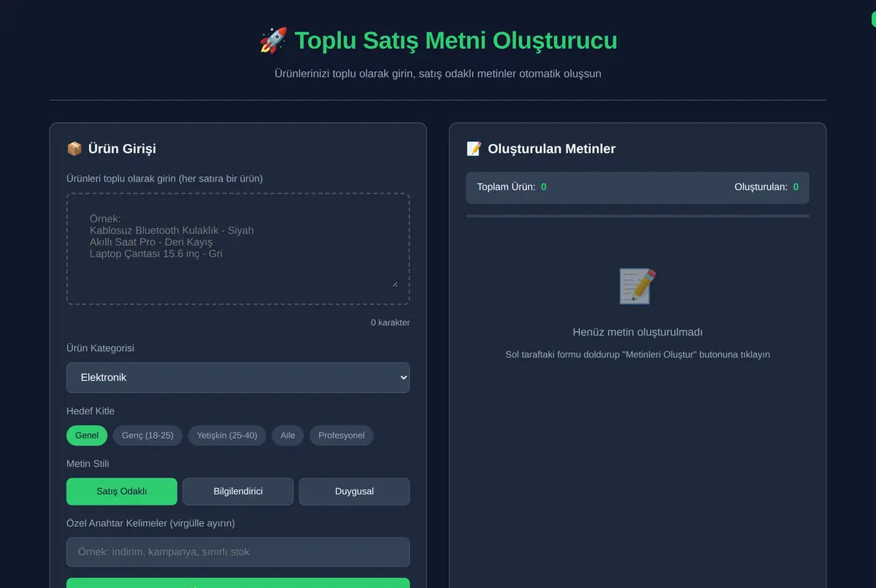This screenshot has height=588, width=876.
Task: Click the special keywords input field
Action: coord(238,552)
